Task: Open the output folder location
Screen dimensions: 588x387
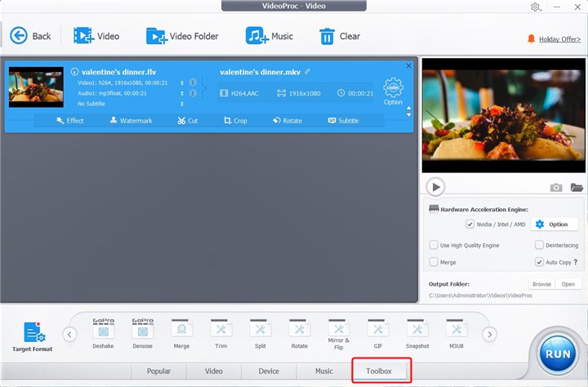Action: [x=568, y=284]
